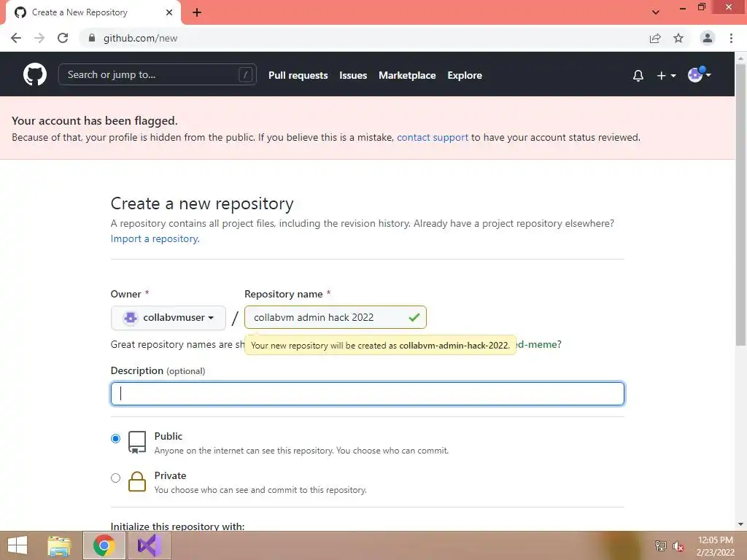Share this page icon in address bar
Screen dimensions: 747x560
coord(655,38)
